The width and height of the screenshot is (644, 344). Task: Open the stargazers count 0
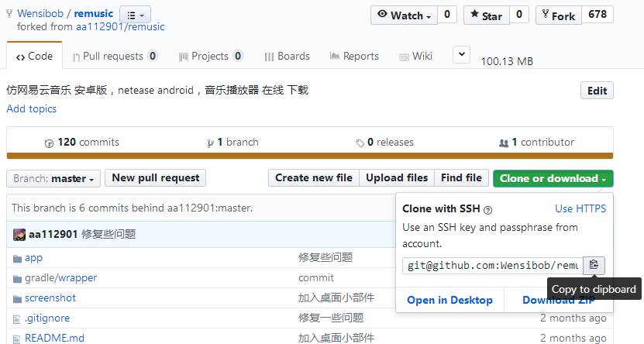coord(519,15)
